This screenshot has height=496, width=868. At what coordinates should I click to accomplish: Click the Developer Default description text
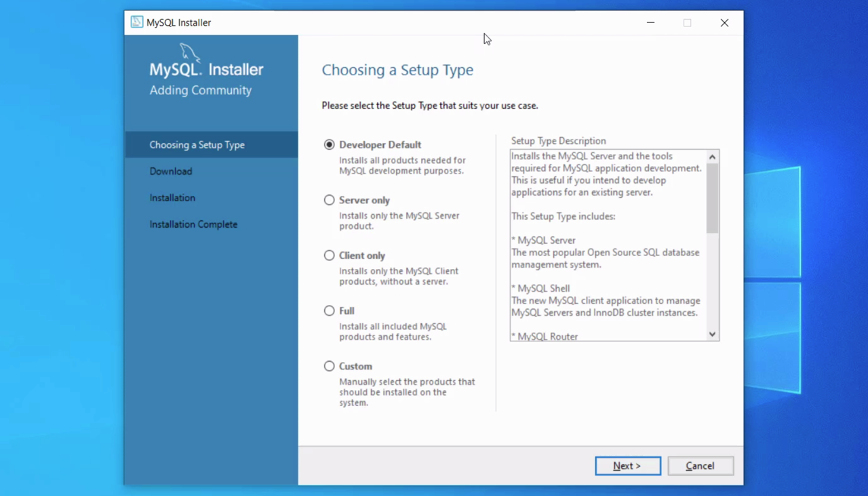point(402,166)
